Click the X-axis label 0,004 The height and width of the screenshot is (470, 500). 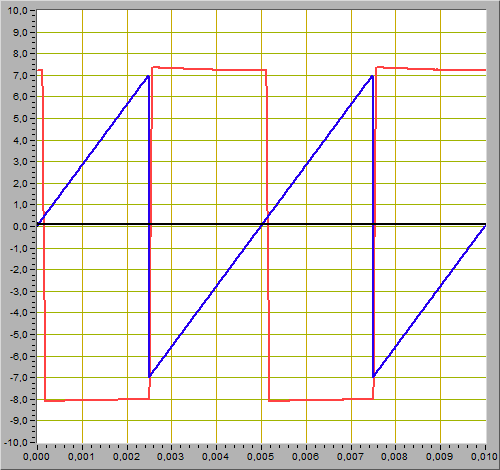pyautogui.click(x=216, y=456)
